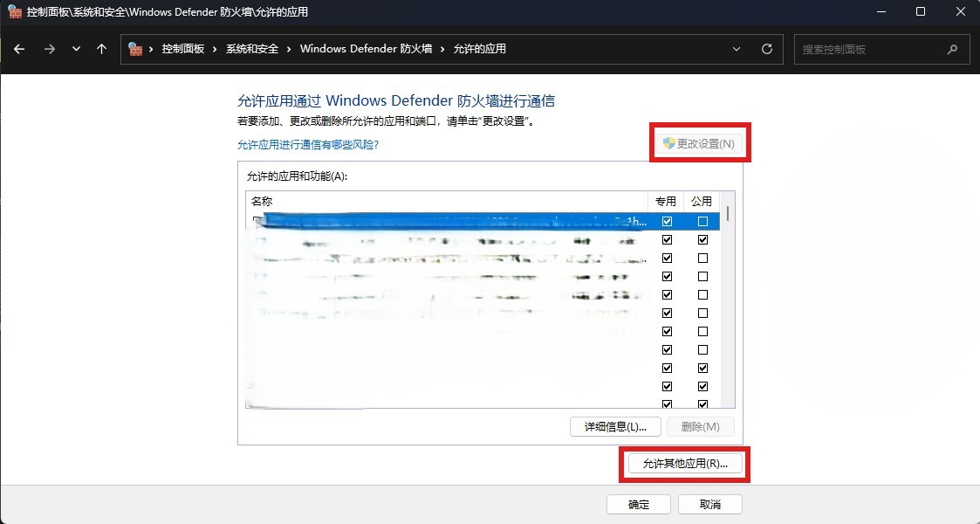
Task: Maximize the control panel window
Action: 921,12
